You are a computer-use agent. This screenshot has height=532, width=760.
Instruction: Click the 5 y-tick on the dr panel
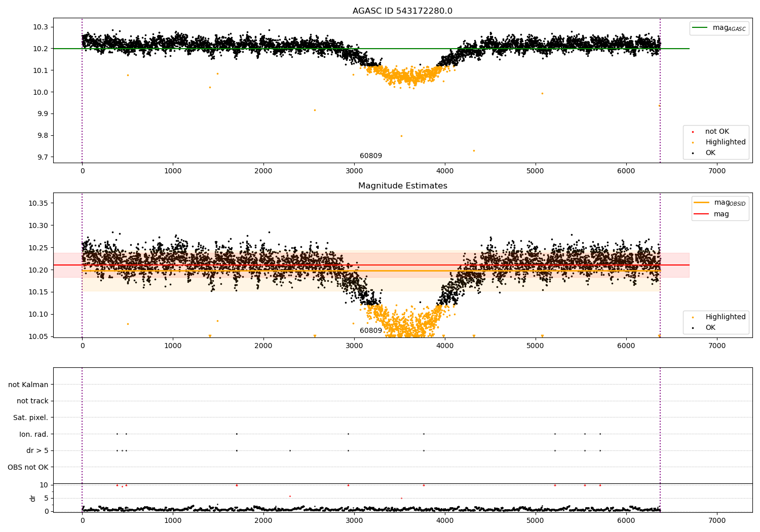point(46,499)
